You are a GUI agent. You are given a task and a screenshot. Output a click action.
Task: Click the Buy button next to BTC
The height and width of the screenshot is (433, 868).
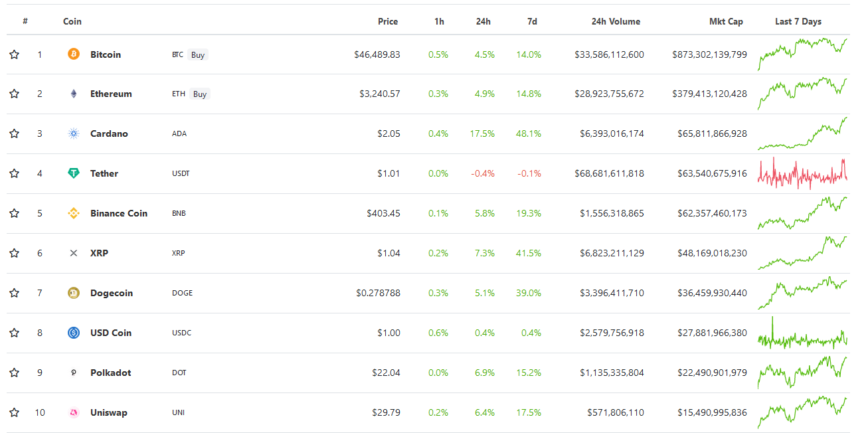198,55
